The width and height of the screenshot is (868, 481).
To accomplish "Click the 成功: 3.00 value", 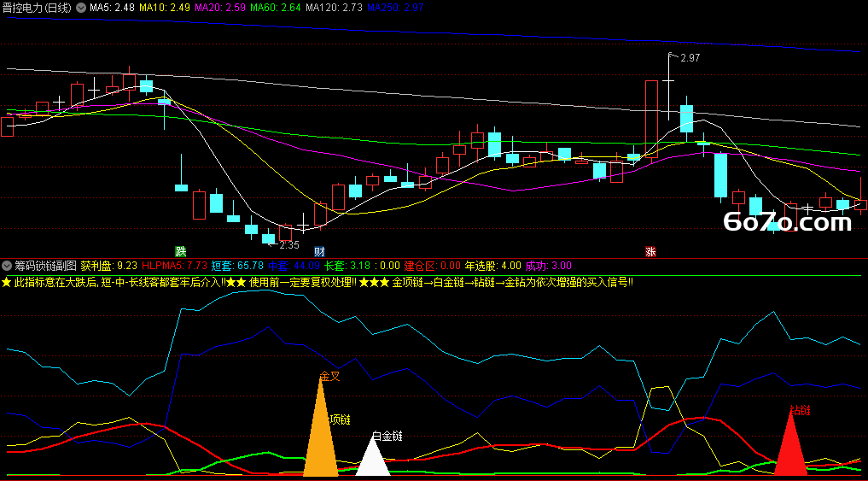I will 548,266.
